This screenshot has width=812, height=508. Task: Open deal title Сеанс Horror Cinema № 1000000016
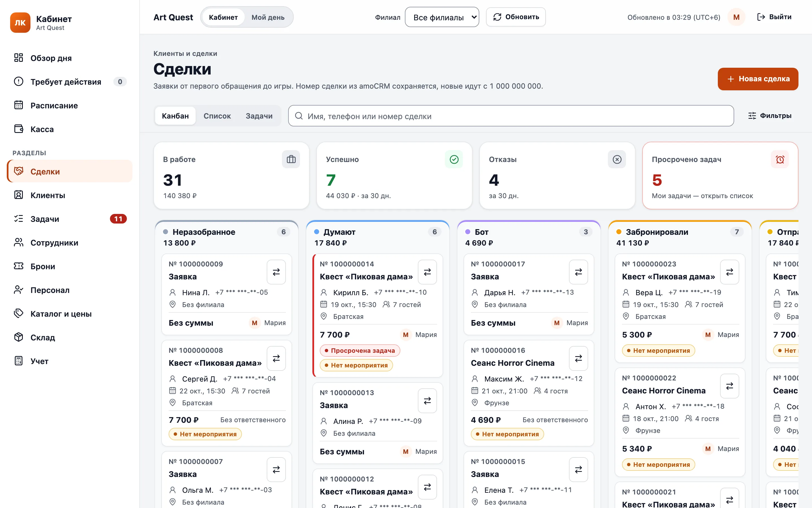[512, 363]
